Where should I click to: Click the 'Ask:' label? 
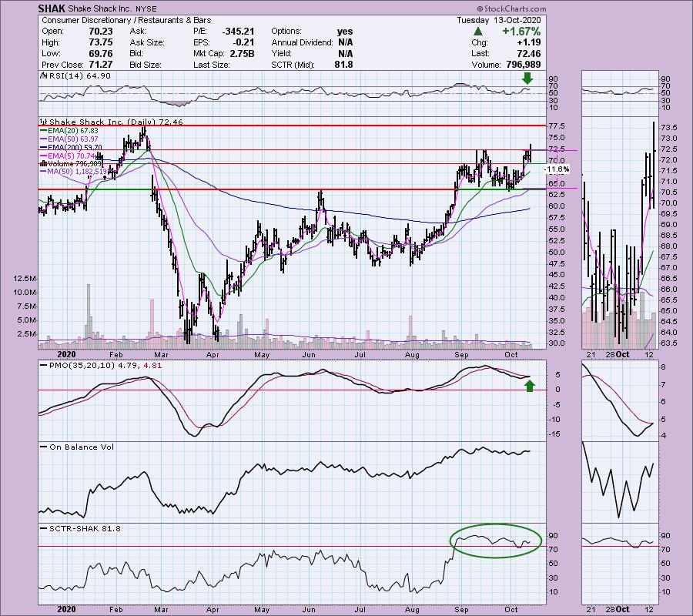[138, 32]
